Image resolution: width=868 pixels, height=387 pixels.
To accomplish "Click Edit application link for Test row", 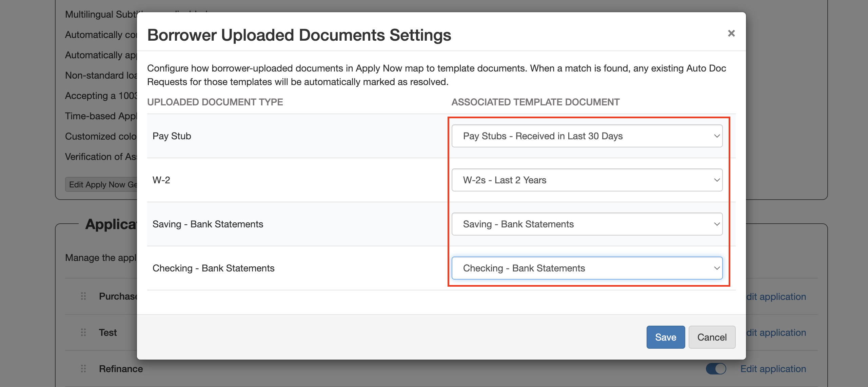I will coord(776,332).
